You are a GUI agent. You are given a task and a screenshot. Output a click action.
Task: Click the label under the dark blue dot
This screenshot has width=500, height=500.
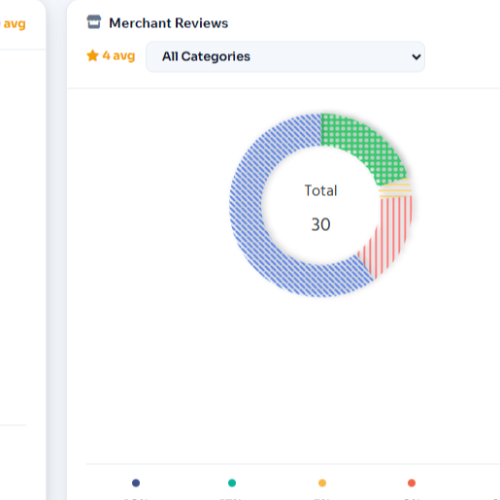[x=136, y=499]
